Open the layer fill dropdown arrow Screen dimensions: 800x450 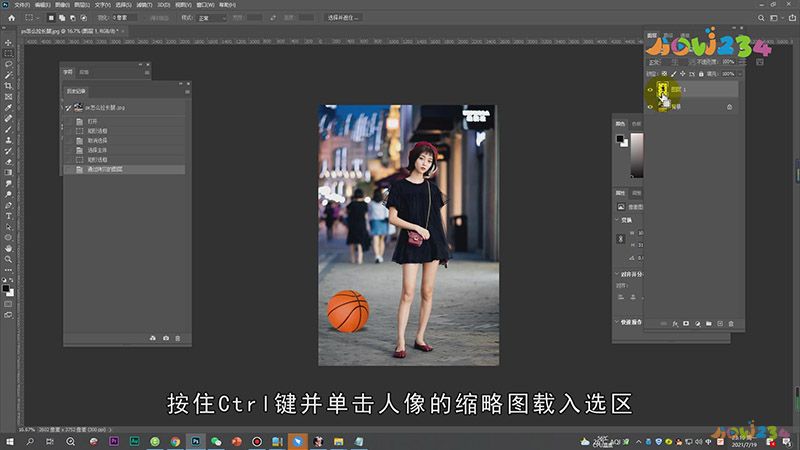click(740, 74)
